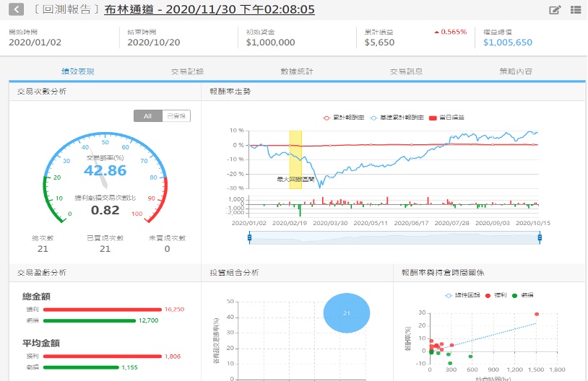Click the 總金額 section label

pyautogui.click(x=36, y=297)
